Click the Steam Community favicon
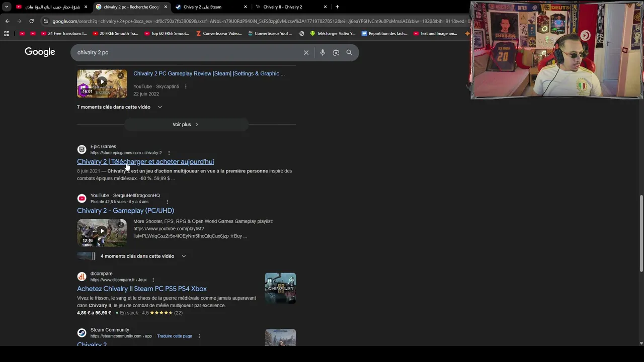Viewport: 644px width, 362px height. [82, 333]
